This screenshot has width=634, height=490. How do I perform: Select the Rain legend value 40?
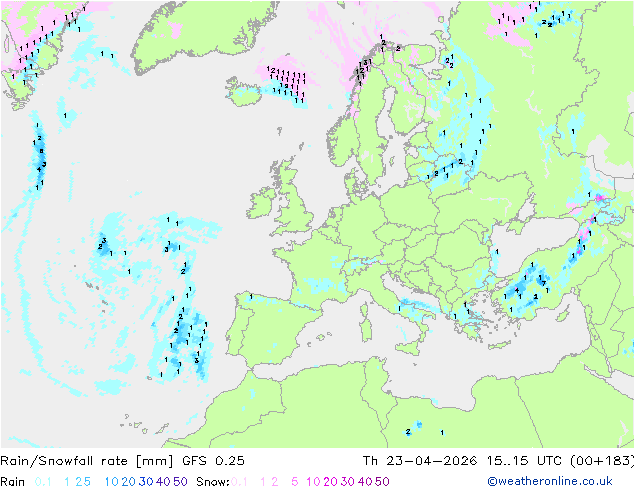click(x=163, y=482)
